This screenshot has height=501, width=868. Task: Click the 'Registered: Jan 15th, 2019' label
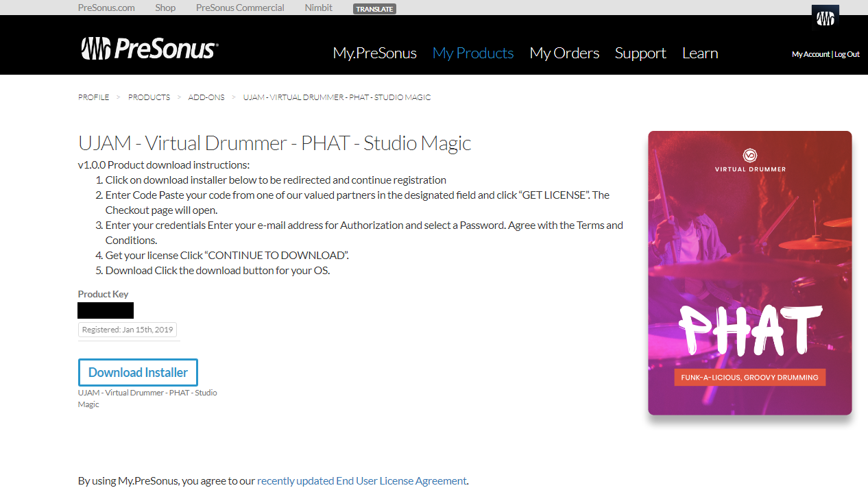click(128, 330)
